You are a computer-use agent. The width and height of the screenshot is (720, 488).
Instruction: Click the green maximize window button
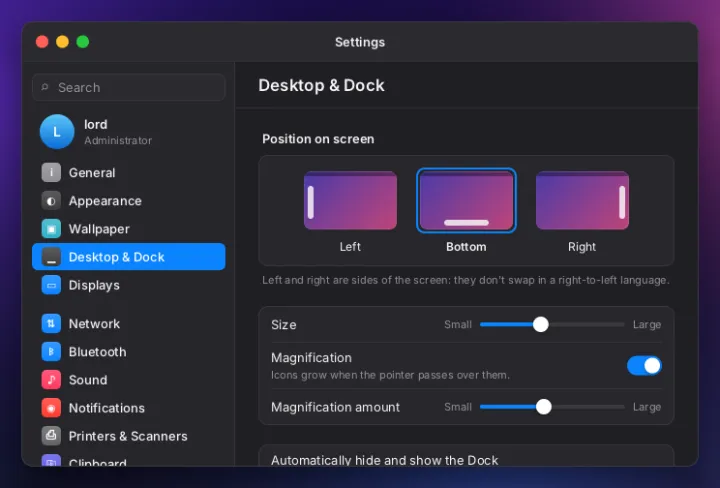pyautogui.click(x=83, y=42)
